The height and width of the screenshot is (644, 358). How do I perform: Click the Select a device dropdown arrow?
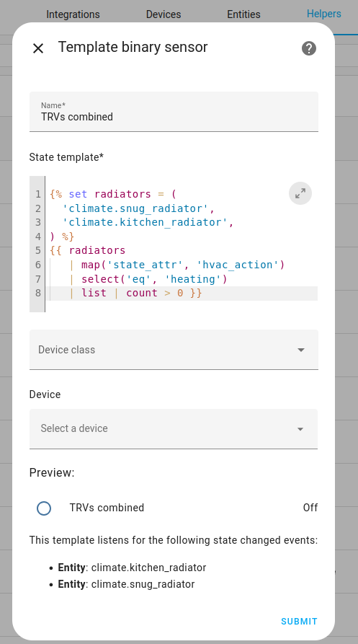300,429
